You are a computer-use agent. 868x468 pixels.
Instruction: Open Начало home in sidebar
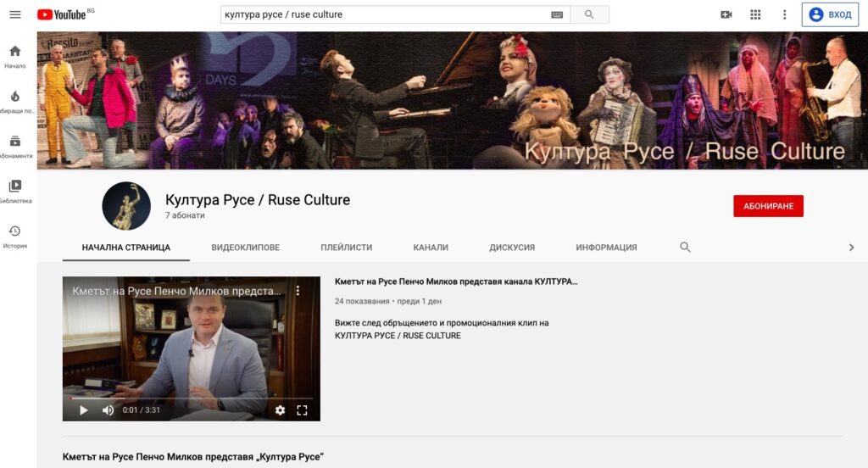coord(15,57)
